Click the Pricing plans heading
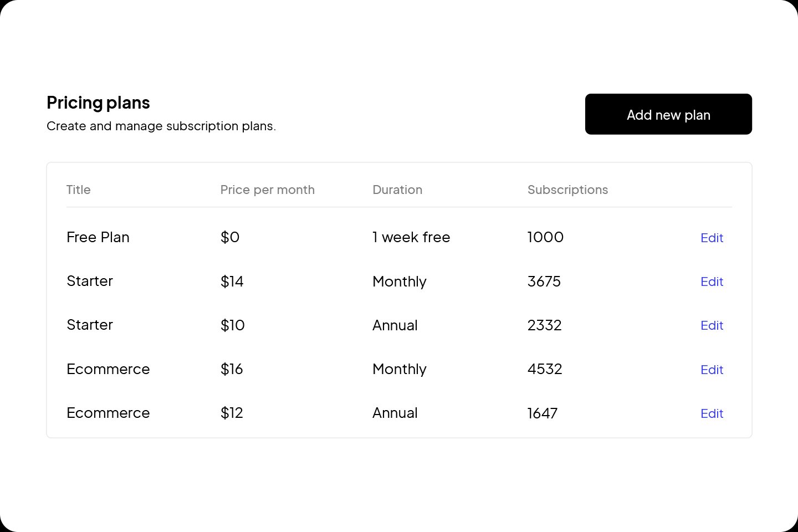The image size is (798, 532). click(98, 103)
